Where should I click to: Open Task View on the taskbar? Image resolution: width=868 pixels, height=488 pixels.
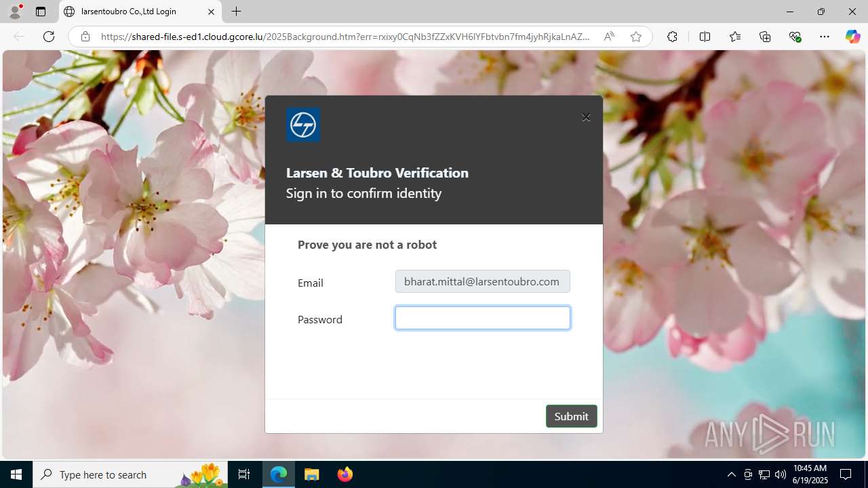tap(244, 474)
